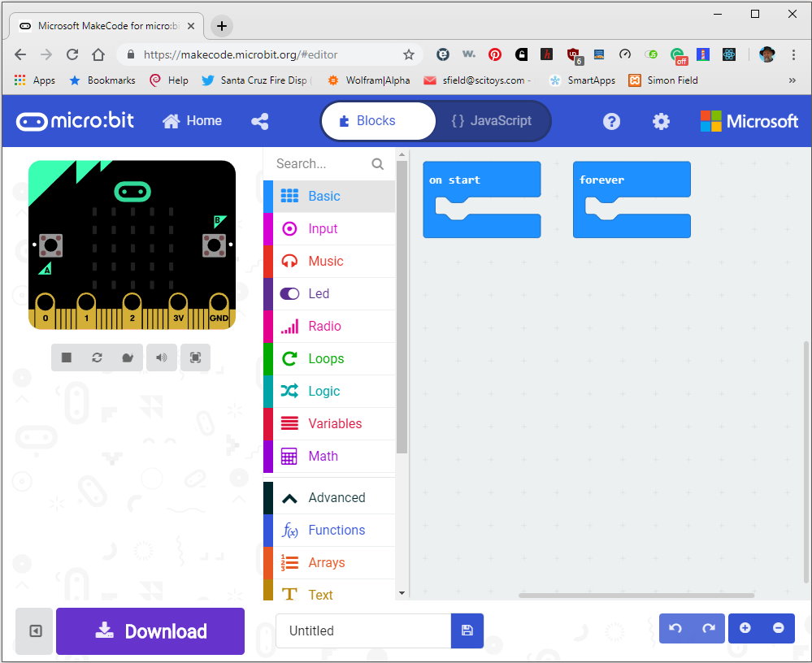Switch to JavaScript editor view

pyautogui.click(x=492, y=121)
